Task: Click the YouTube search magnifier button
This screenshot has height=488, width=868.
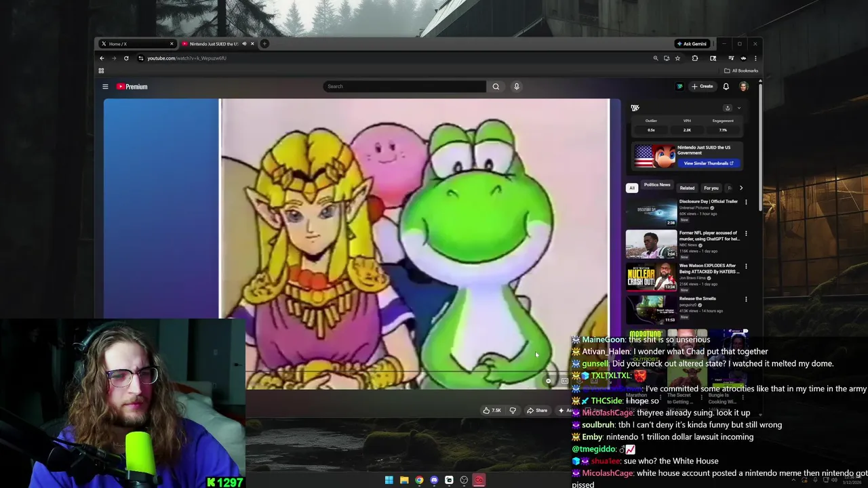Action: point(496,86)
